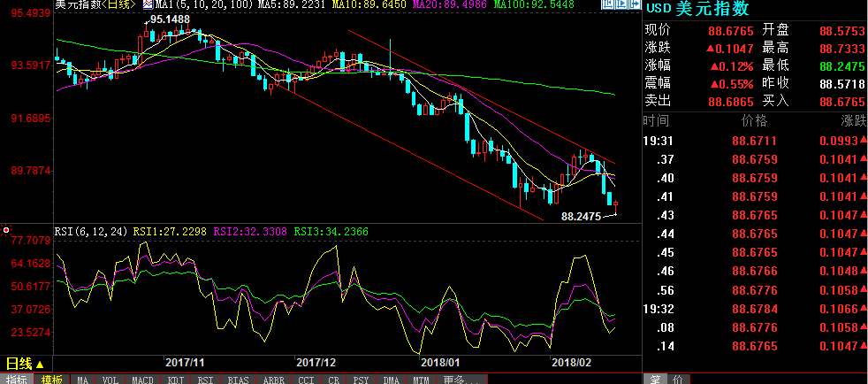Switch to the 笔 tick tab
The width and height of the screenshot is (868, 384).
coord(656,380)
